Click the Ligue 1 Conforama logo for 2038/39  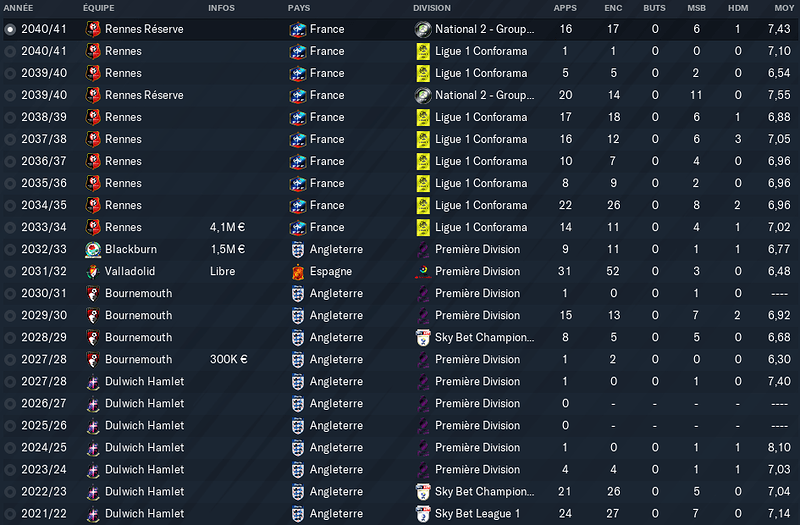pos(423,117)
